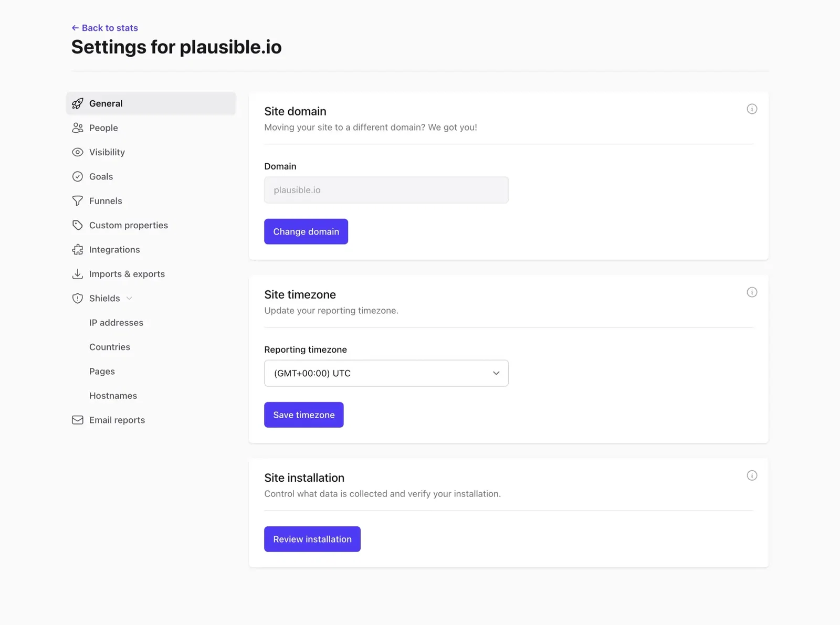Open the Site domain info tooltip icon
840x625 pixels.
click(752, 109)
